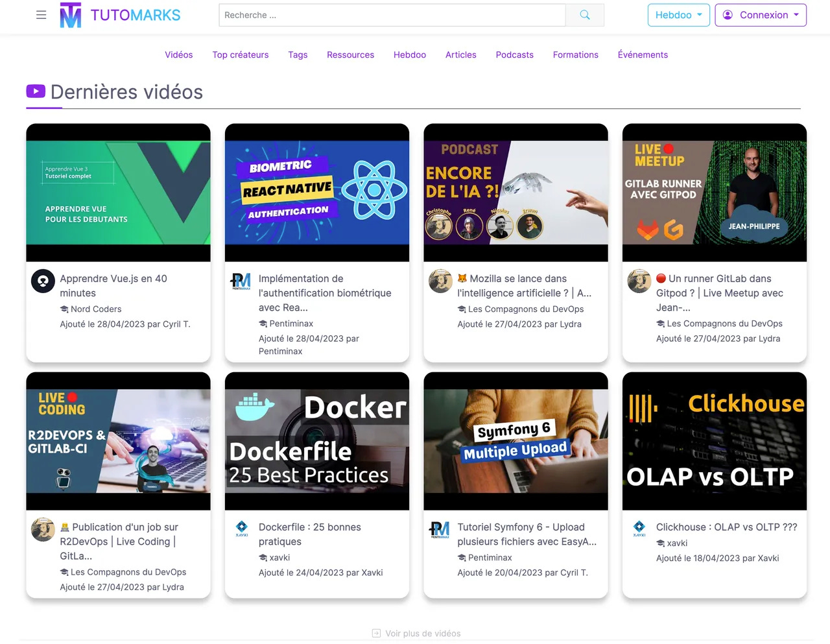Click avatar beside Mozilla video title
This screenshot has width=830, height=644.
(x=440, y=281)
